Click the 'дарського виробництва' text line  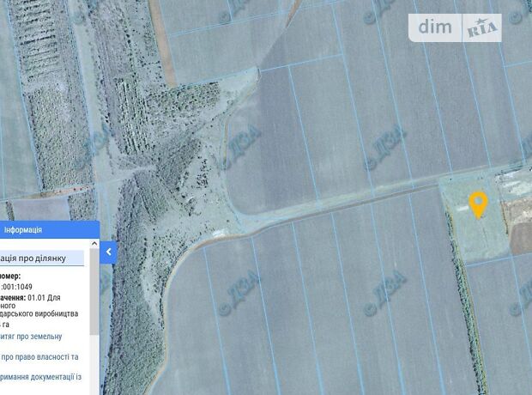pos(45,313)
